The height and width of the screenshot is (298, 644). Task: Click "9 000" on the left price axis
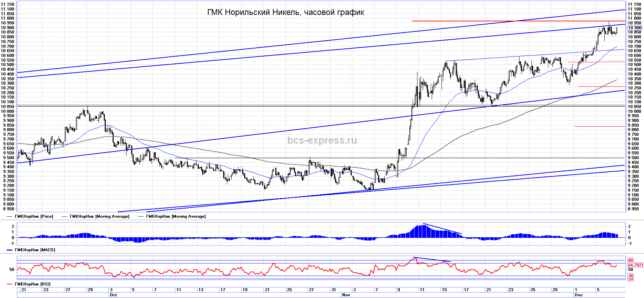[9, 204]
